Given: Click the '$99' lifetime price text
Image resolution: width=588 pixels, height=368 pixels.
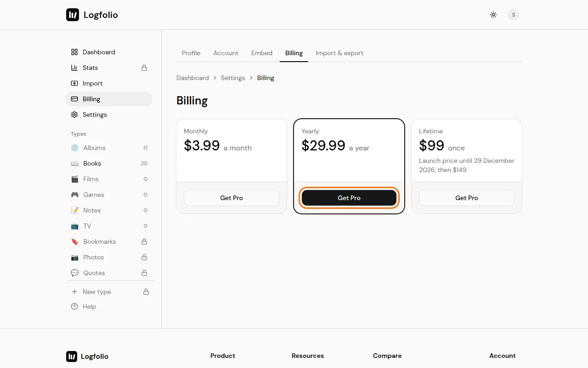Looking at the screenshot, I should pyautogui.click(x=431, y=145).
